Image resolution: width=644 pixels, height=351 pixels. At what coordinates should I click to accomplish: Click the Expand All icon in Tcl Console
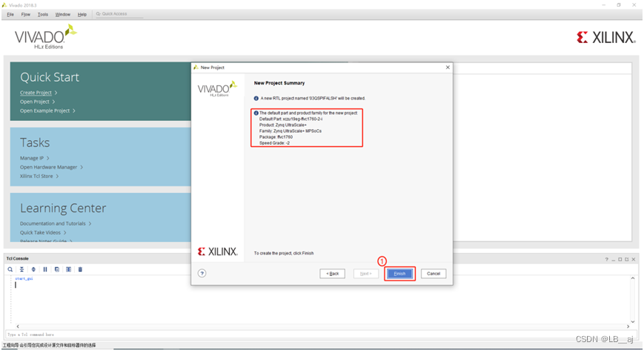[x=33, y=269]
